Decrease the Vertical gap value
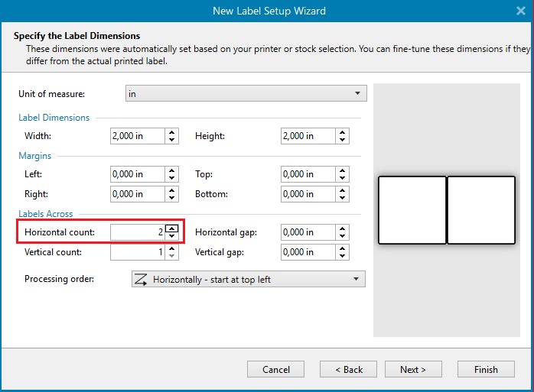Image resolution: width=534 pixels, height=392 pixels. (x=343, y=256)
